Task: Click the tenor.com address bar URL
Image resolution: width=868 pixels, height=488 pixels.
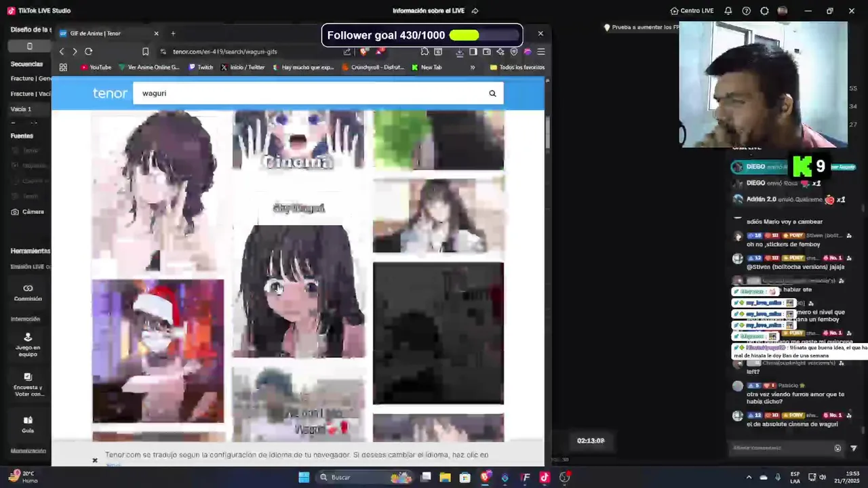Action: [x=224, y=52]
